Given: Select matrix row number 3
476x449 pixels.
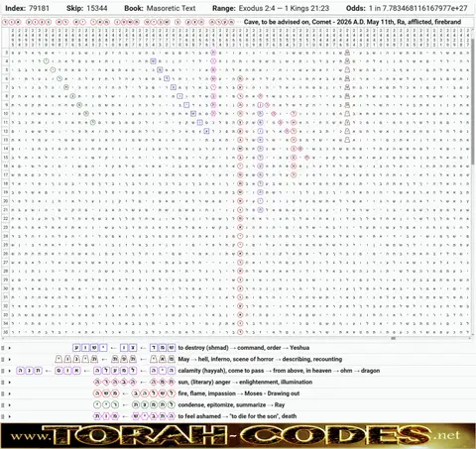Looking at the screenshot, I should 6,53.
